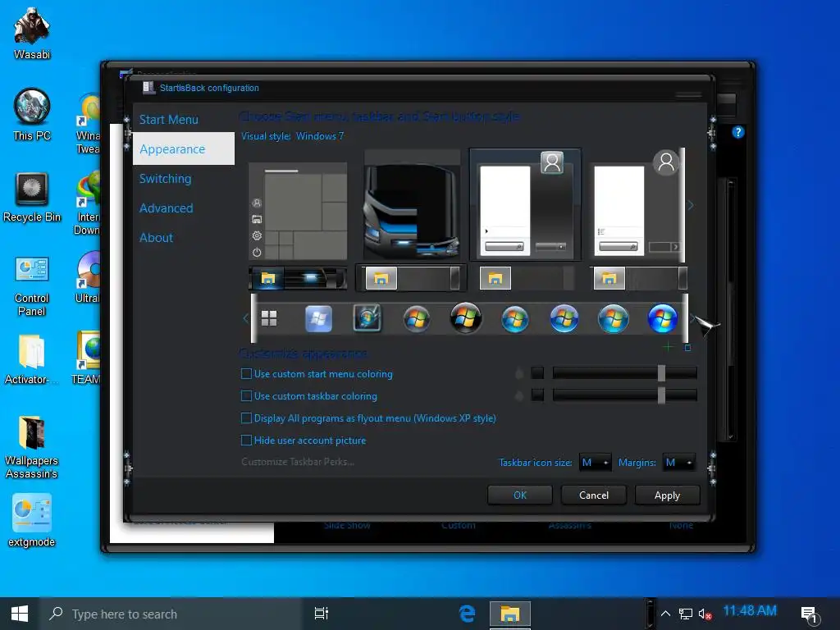Enable Hide user account picture

[304, 440]
